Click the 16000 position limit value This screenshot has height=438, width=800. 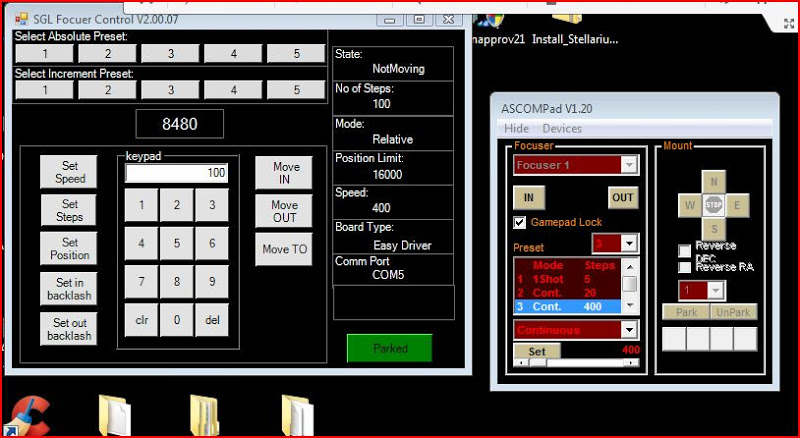click(x=387, y=175)
